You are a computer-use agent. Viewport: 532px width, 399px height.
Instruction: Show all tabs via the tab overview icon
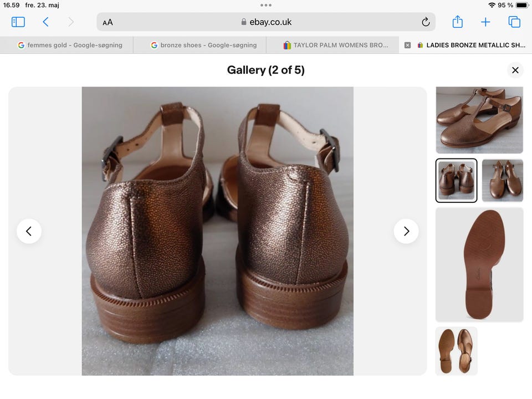[514, 22]
